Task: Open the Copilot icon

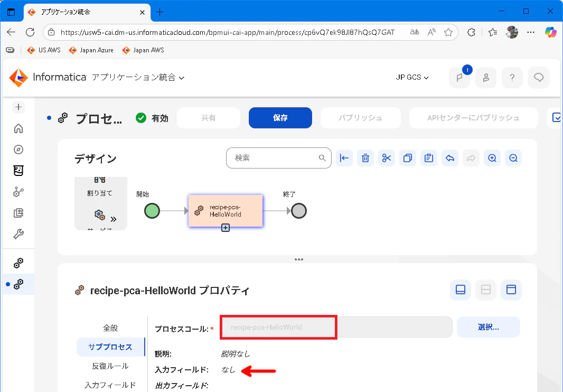Action: pyautogui.click(x=550, y=32)
